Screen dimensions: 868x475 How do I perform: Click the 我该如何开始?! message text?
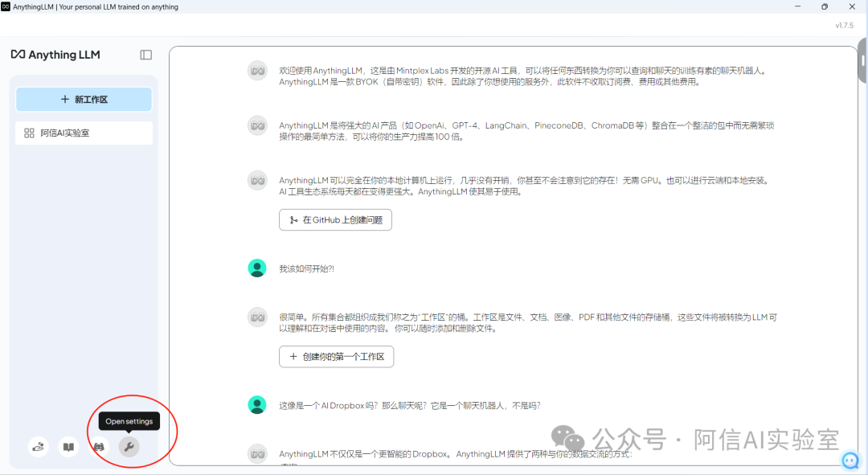pos(307,269)
